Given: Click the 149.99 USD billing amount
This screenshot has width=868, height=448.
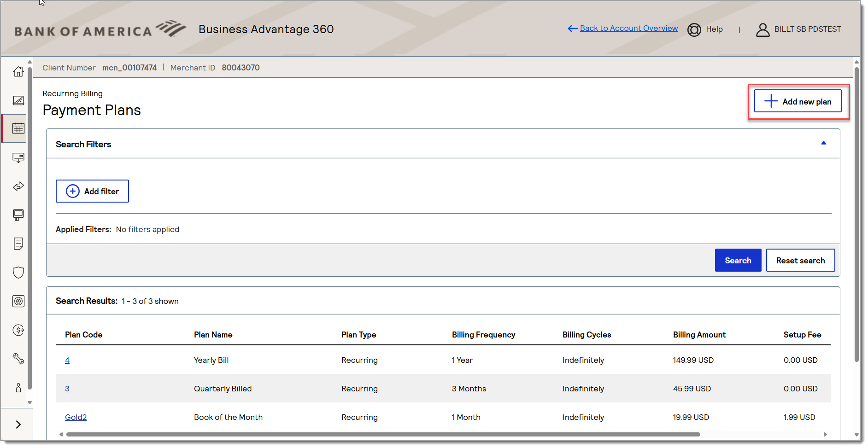Looking at the screenshot, I should pyautogui.click(x=693, y=361).
